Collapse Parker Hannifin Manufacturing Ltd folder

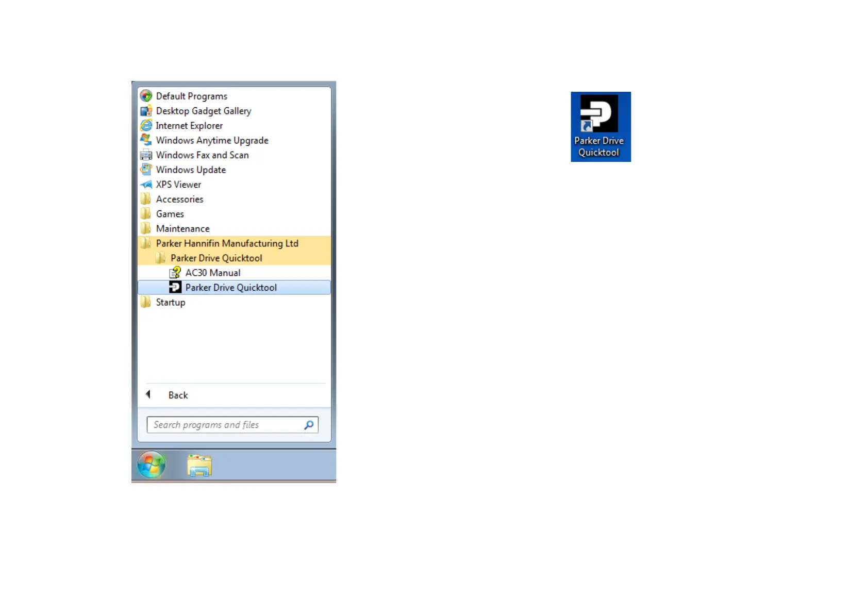click(x=234, y=243)
